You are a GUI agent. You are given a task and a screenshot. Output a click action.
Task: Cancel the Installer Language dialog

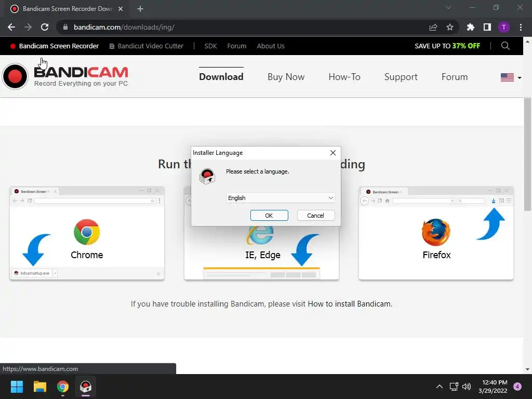[x=315, y=216]
